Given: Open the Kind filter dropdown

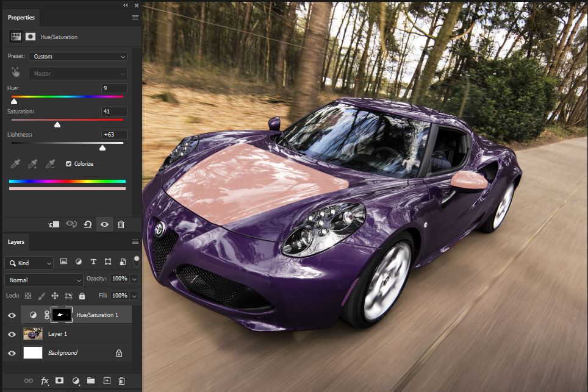Looking at the screenshot, I should (29, 263).
